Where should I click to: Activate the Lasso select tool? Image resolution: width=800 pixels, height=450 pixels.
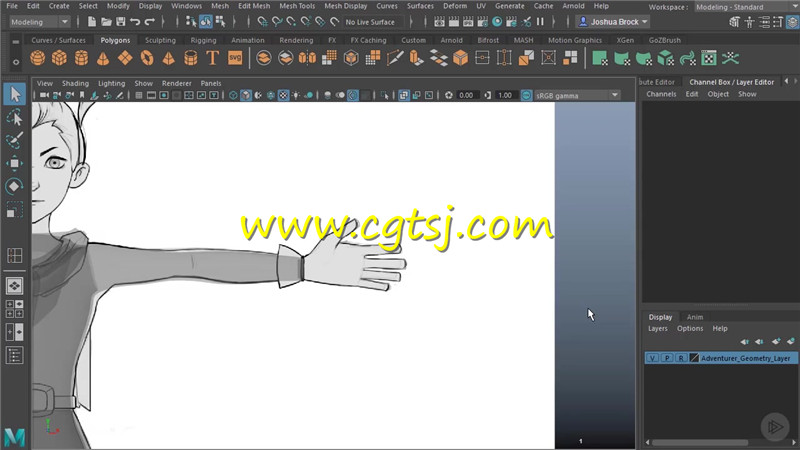[x=14, y=118]
